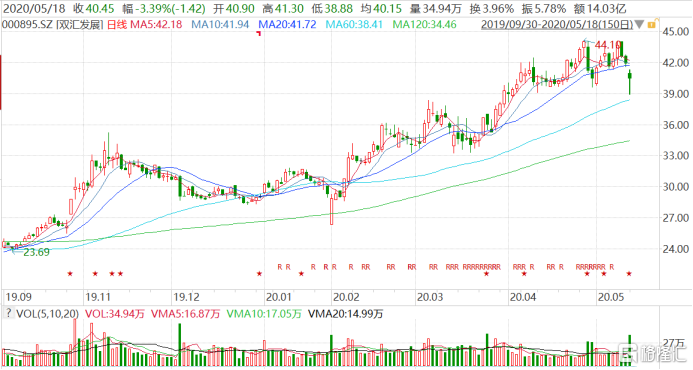This screenshot has width=693, height=370.
Task: Select the 日线 period label
Action: coord(117,24)
